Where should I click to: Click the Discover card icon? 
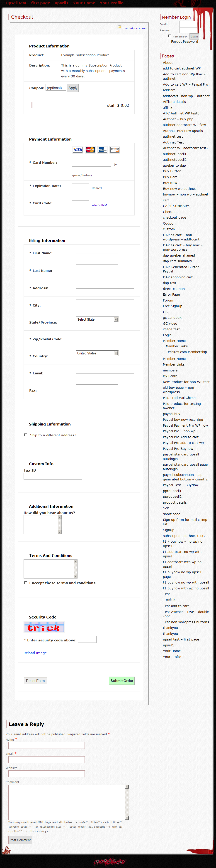(x=115, y=150)
